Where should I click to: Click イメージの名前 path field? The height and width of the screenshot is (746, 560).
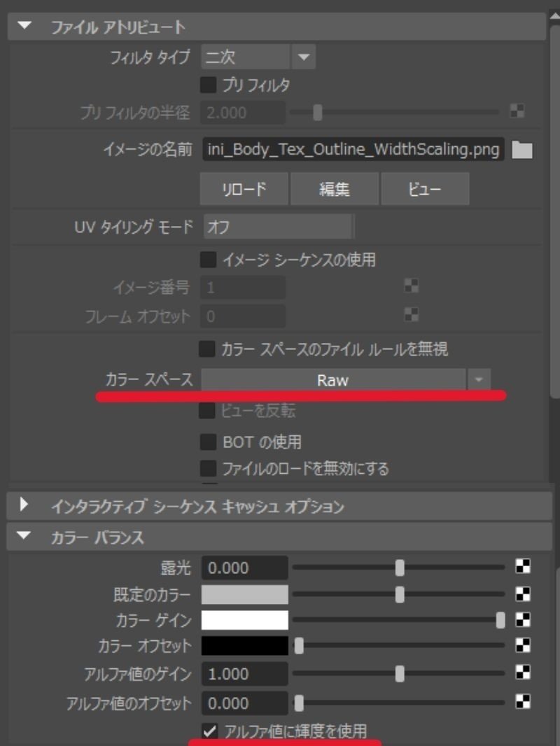353,150
